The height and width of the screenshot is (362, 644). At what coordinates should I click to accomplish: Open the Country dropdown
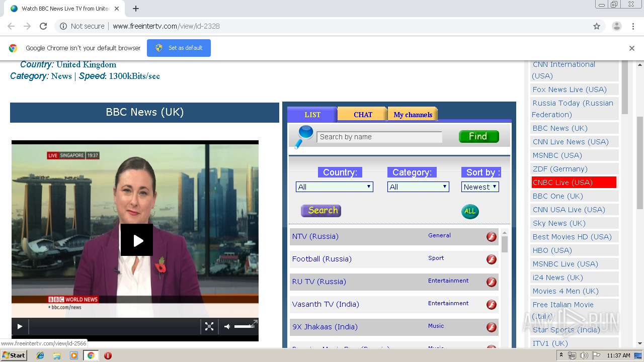[x=334, y=187]
